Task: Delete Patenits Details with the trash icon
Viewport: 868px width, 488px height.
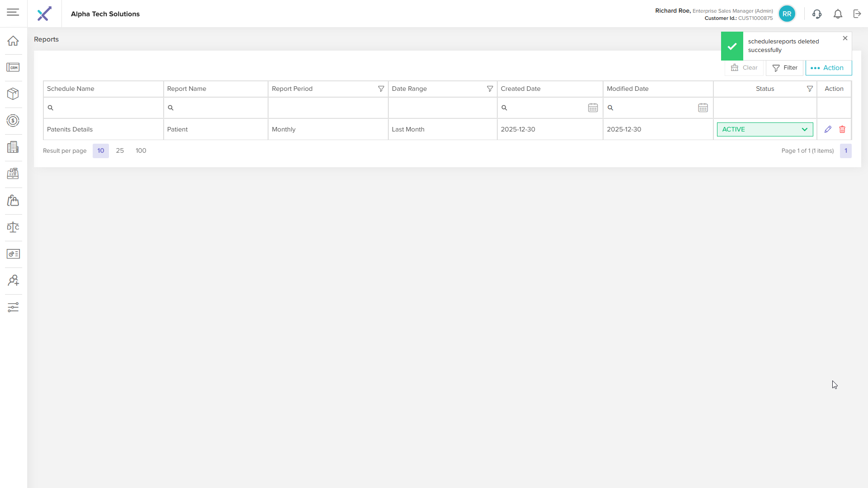Action: point(842,129)
